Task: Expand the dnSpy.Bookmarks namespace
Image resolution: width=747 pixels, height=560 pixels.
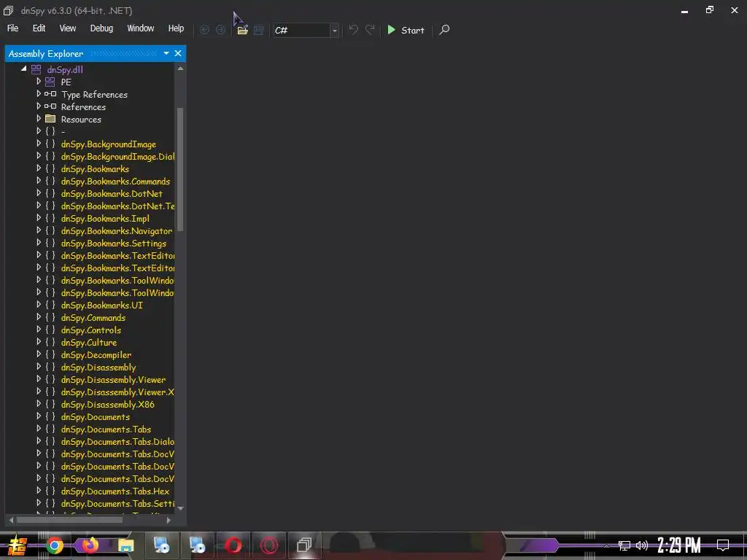Action: coord(39,168)
